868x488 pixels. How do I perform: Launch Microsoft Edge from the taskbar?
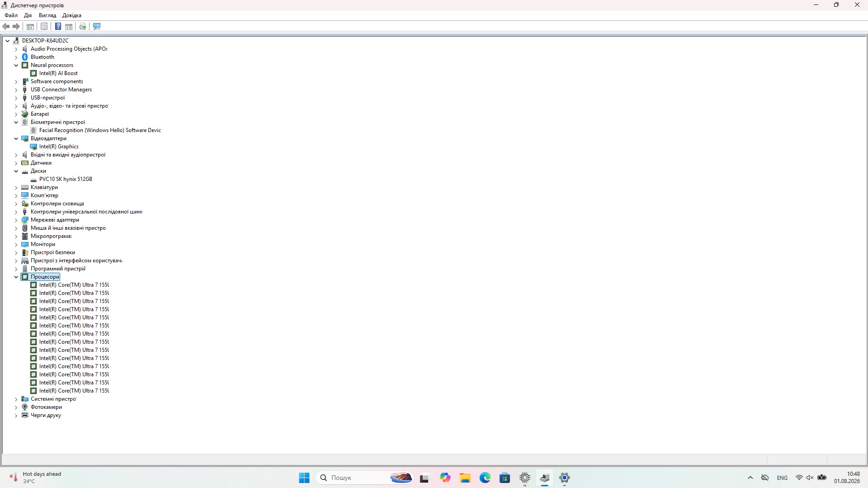tap(485, 478)
